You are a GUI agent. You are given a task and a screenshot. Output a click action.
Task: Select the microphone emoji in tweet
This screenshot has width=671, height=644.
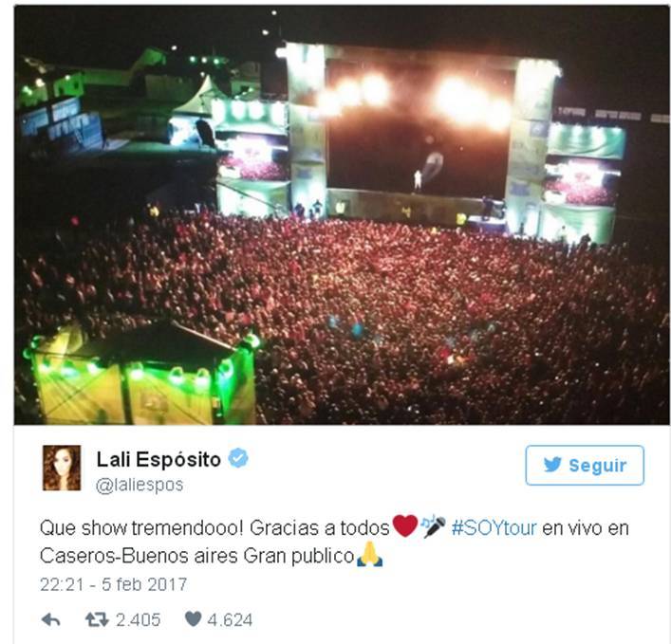pyautogui.click(x=434, y=526)
